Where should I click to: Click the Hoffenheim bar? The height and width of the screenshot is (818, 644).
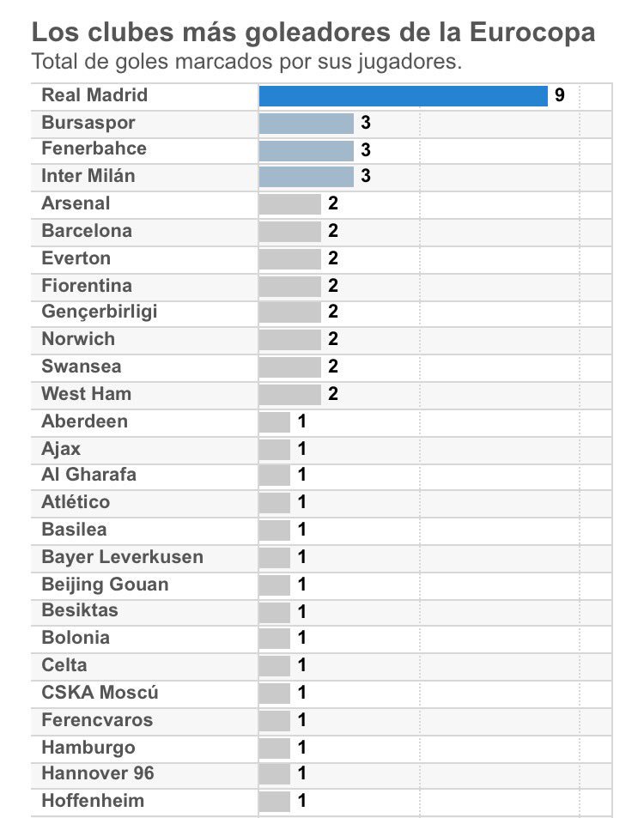pyautogui.click(x=275, y=801)
